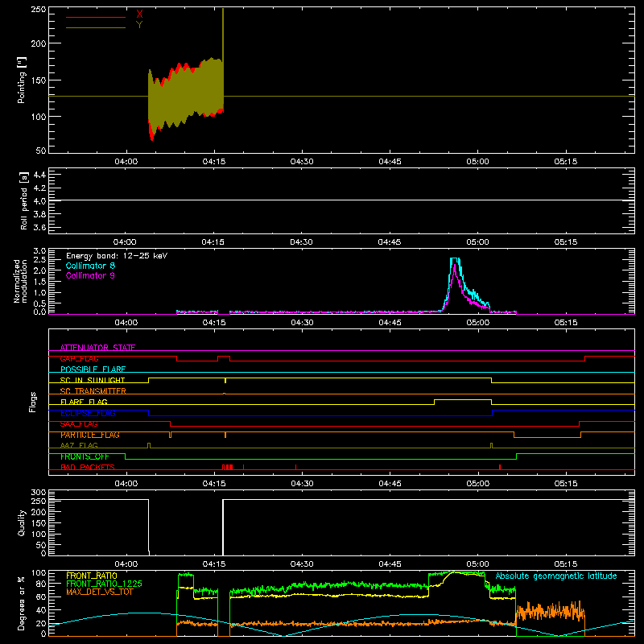Click the Quality axis title
644x644 pixels.
coord(22,522)
